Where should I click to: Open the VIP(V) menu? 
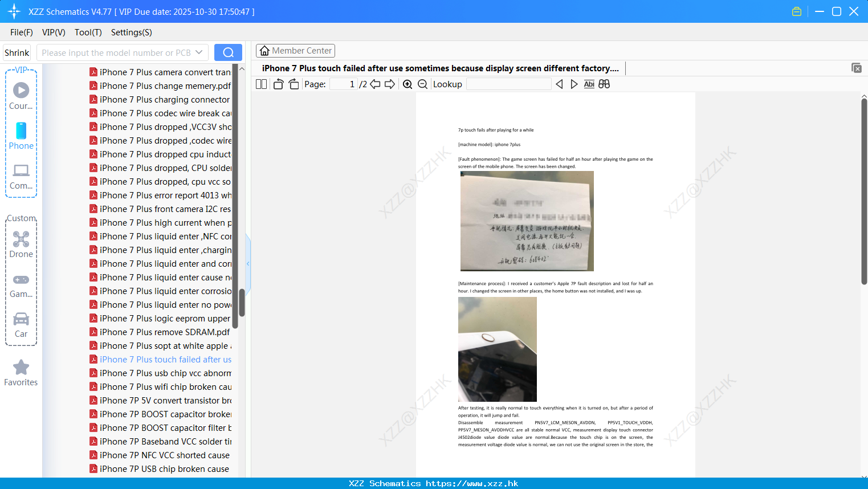(x=54, y=32)
